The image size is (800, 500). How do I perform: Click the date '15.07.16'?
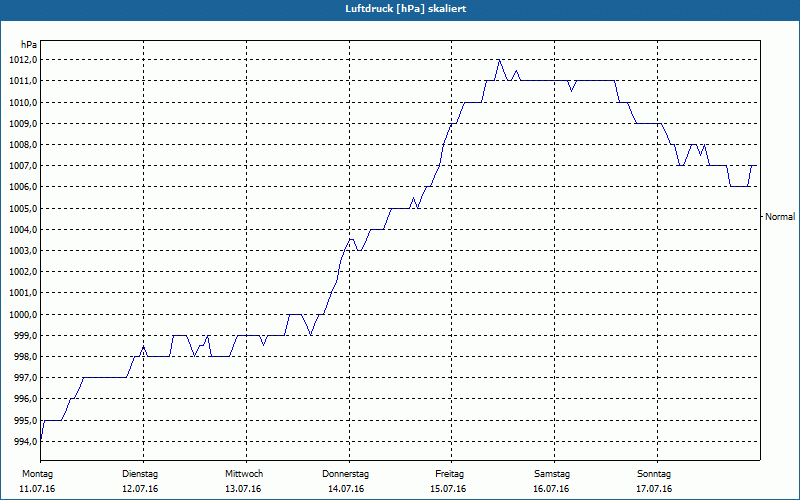point(448,489)
